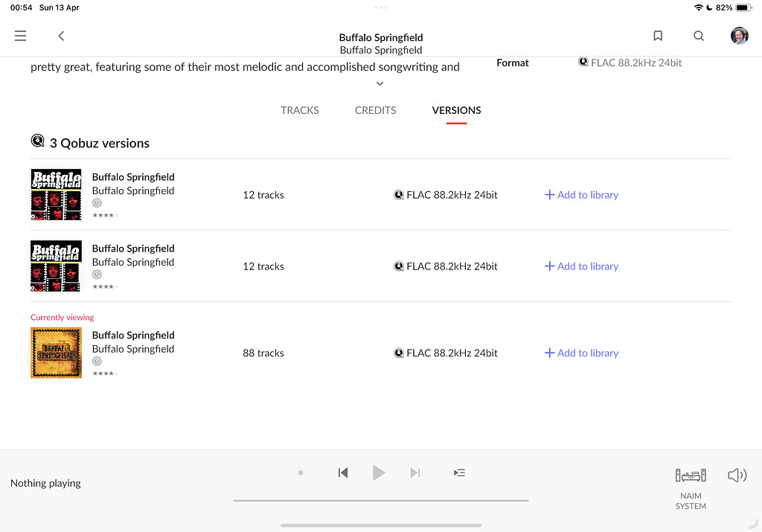Open the play queue icon

(x=459, y=472)
